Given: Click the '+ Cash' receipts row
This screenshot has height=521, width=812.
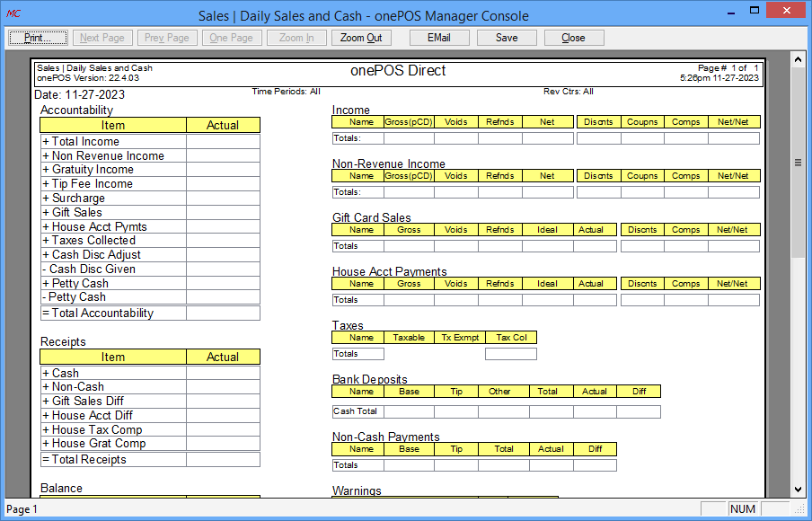Looking at the screenshot, I should [x=150, y=373].
